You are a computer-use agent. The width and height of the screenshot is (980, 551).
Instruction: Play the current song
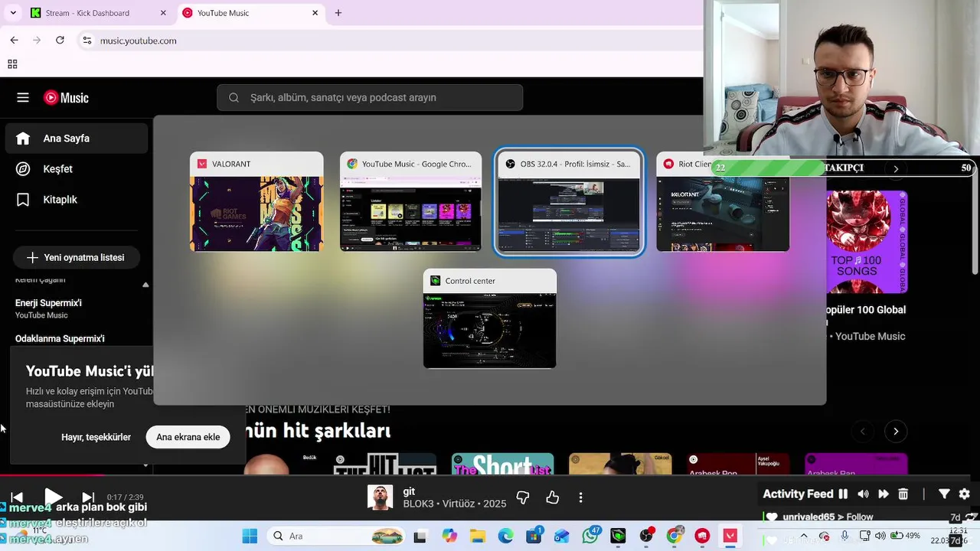coord(53,497)
